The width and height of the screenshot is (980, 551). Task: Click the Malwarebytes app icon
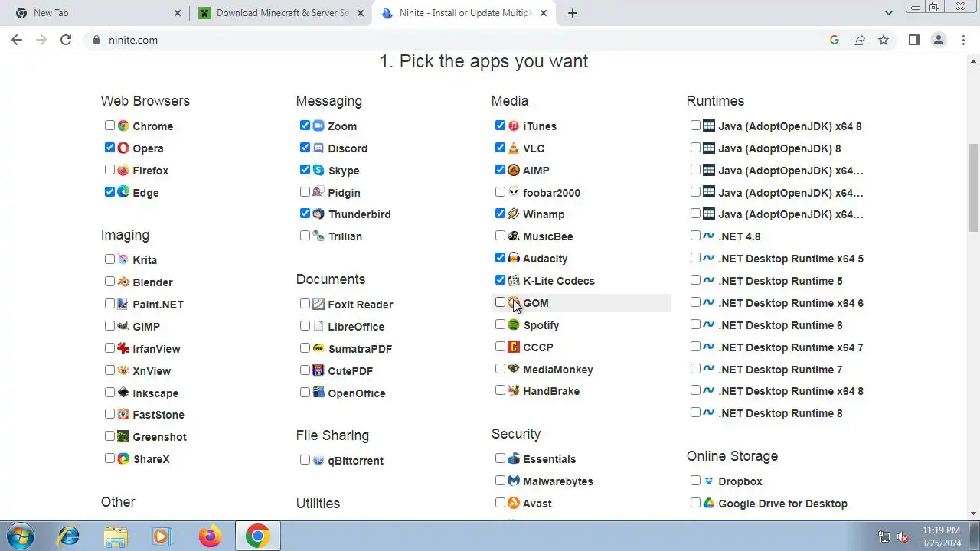[514, 481]
